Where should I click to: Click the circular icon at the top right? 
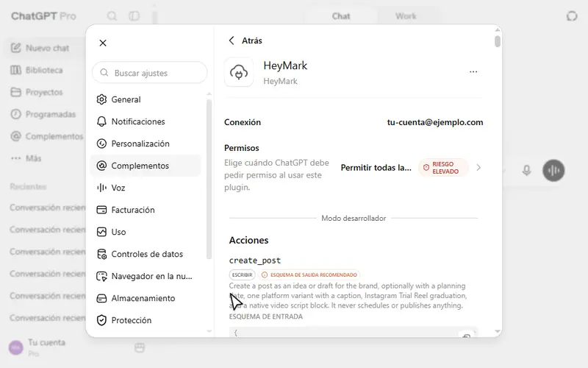click(572, 16)
